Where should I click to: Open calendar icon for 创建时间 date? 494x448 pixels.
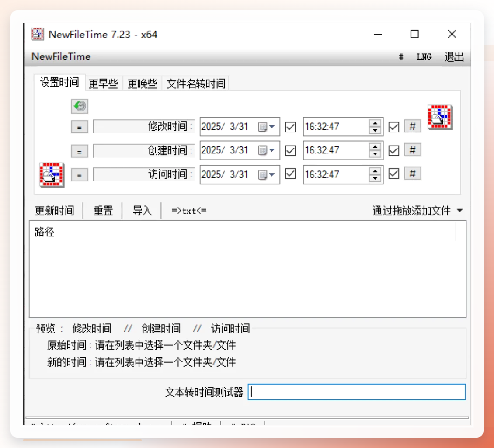[x=262, y=150]
